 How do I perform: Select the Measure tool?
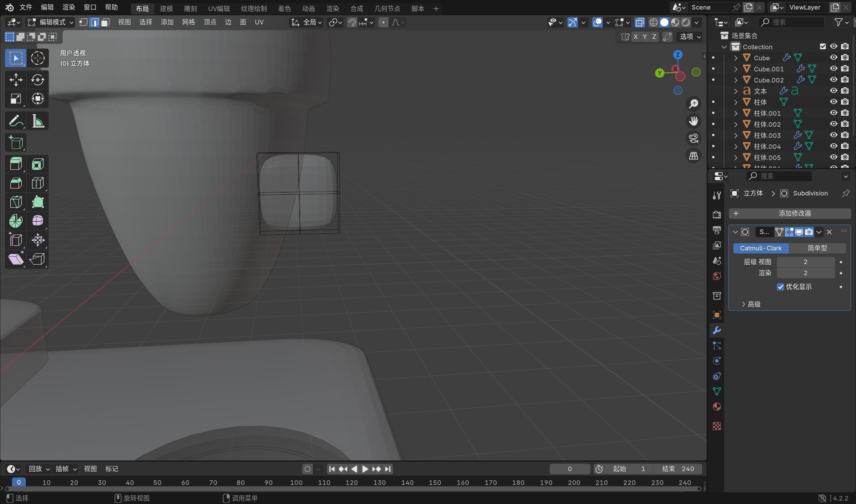(x=37, y=121)
